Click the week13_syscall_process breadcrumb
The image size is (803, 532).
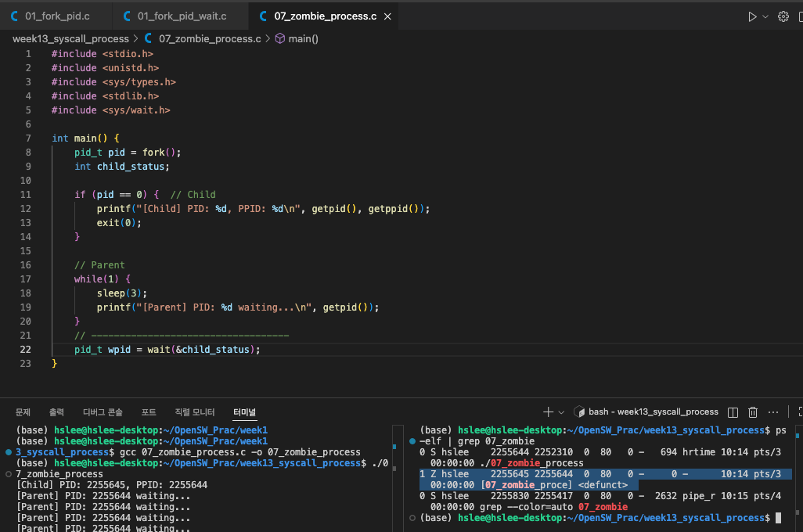pos(70,39)
